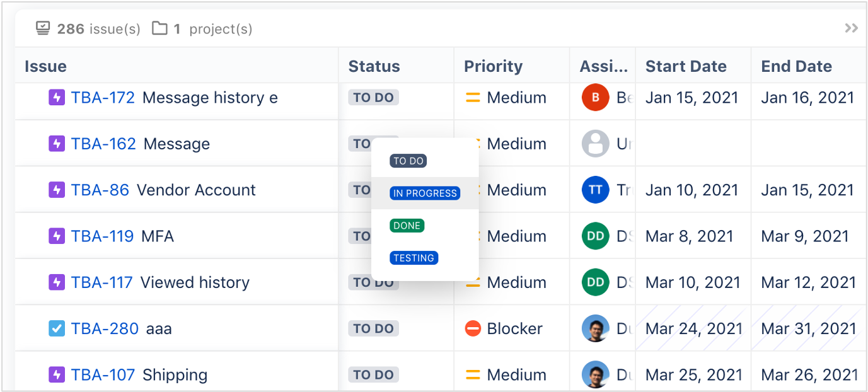Viewport: 868px width, 392px height.
Task: Click the epic icon beside TBA-172
Action: pyautogui.click(x=57, y=98)
